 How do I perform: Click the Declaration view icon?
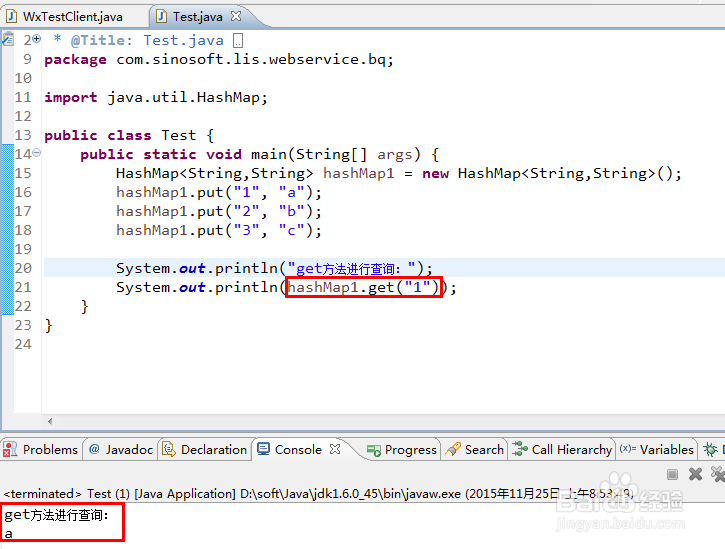tap(169, 449)
